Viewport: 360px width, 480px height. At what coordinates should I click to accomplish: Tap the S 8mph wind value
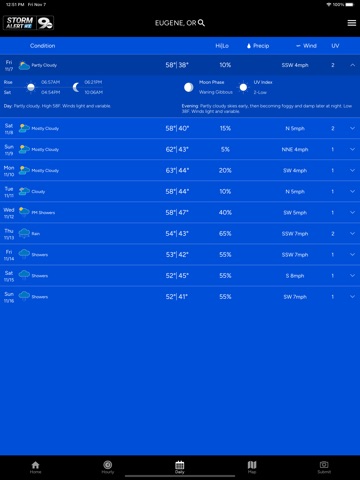click(x=295, y=276)
